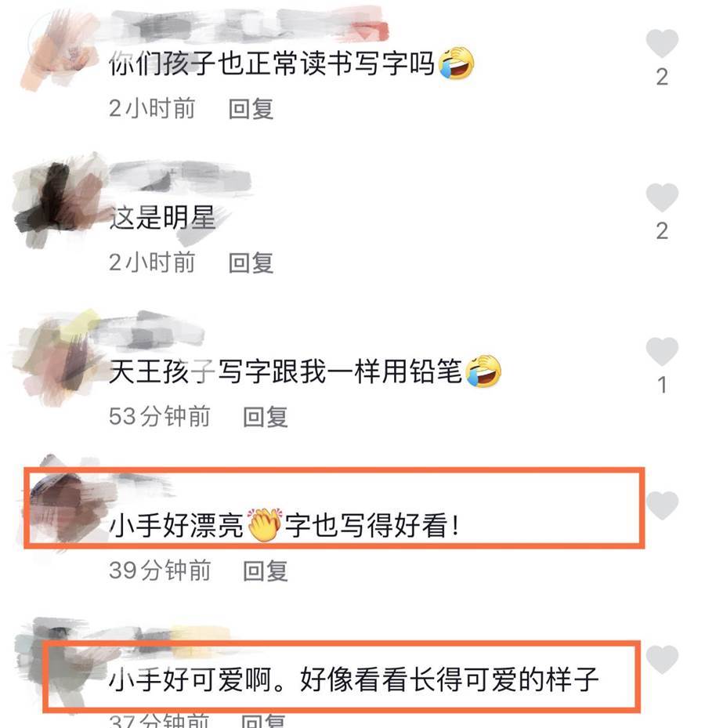Viewport: 705px width, 728px height.
Task: Reply to the 39分钟前 comment
Action: pyautogui.click(x=266, y=571)
